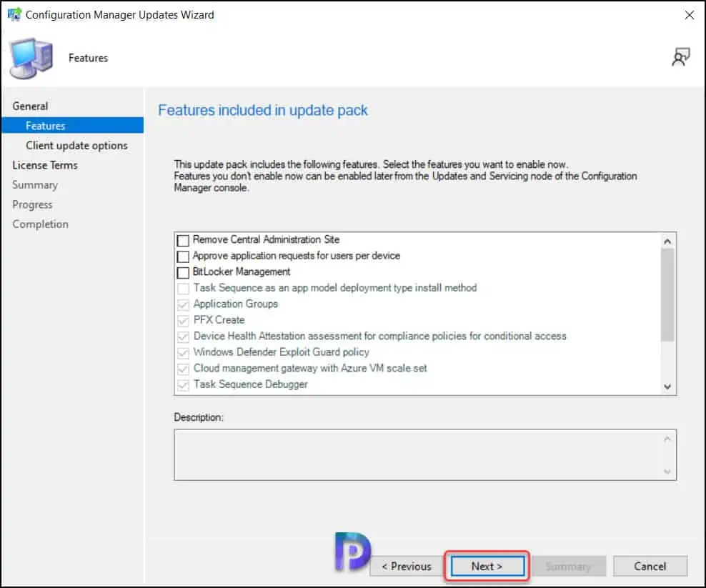Close the Configuration Manager Updates Wizard
The width and height of the screenshot is (706, 588).
pos(689,15)
